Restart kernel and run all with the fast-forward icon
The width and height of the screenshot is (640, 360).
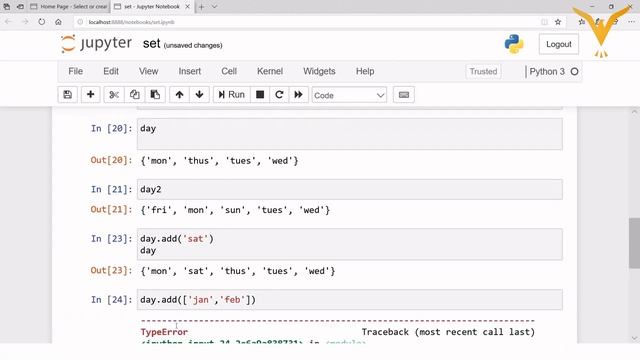[x=299, y=95]
